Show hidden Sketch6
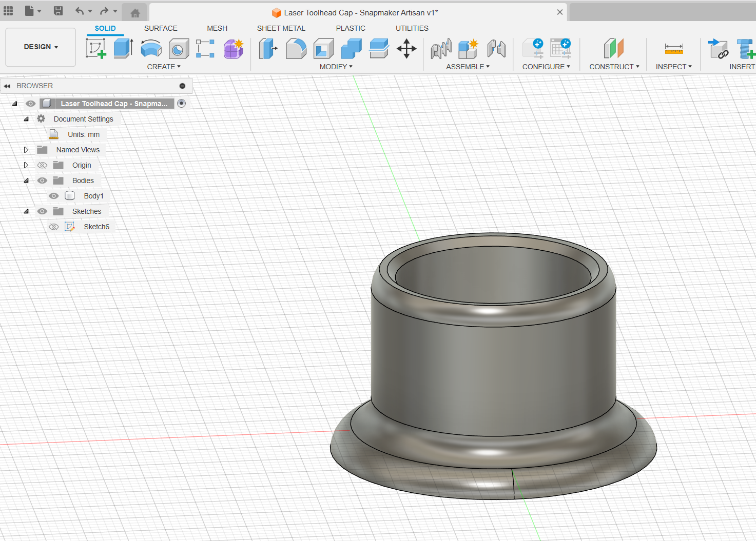Screen dimensions: 756x541 (53, 227)
